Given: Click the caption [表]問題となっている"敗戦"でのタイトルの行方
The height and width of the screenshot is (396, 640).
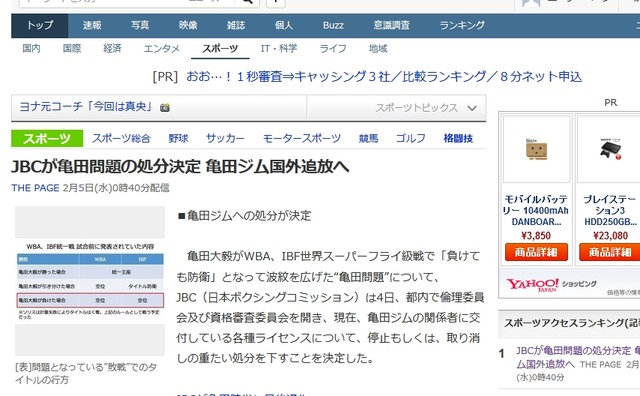Looking at the screenshot, I should [x=86, y=374].
